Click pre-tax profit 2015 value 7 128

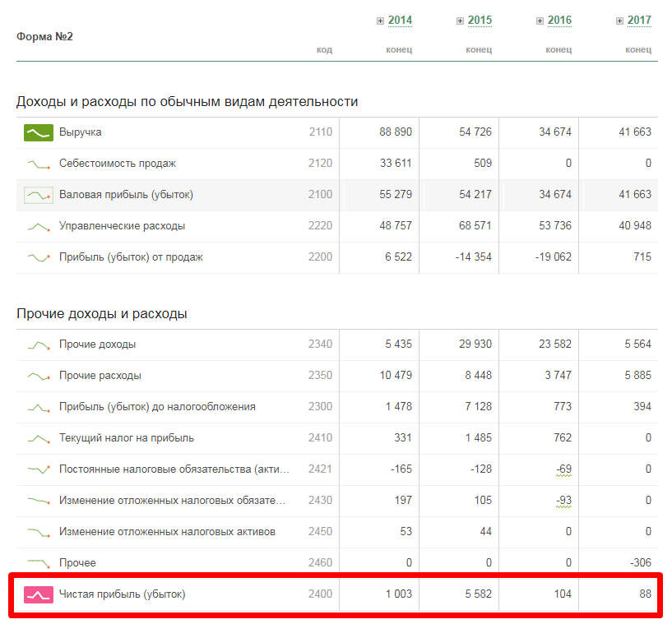click(x=478, y=406)
